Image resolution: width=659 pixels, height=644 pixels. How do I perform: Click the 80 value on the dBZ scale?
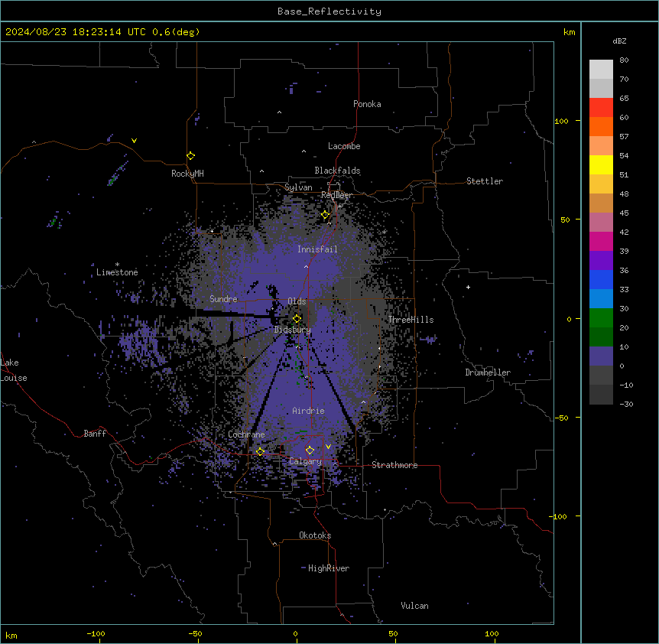[624, 60]
